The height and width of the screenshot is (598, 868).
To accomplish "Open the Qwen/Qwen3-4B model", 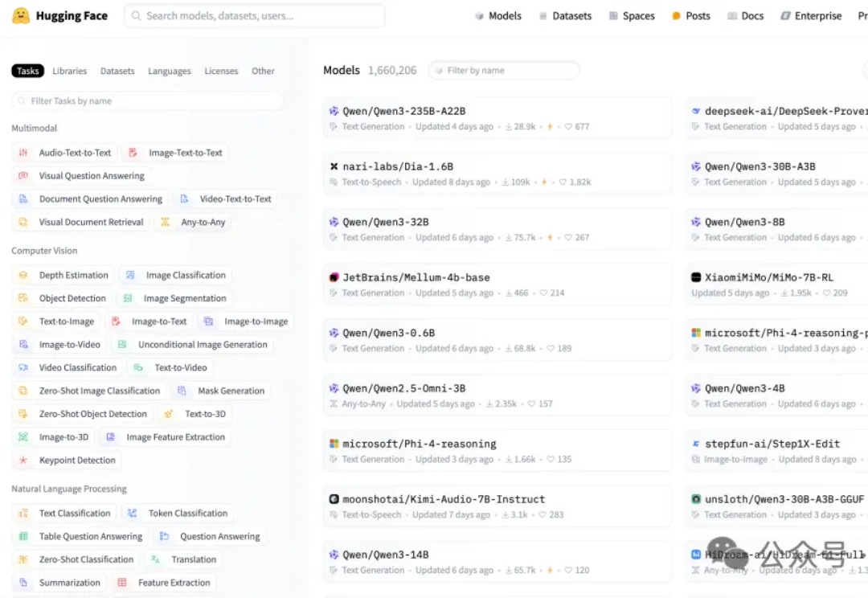I will click(776, 395).
